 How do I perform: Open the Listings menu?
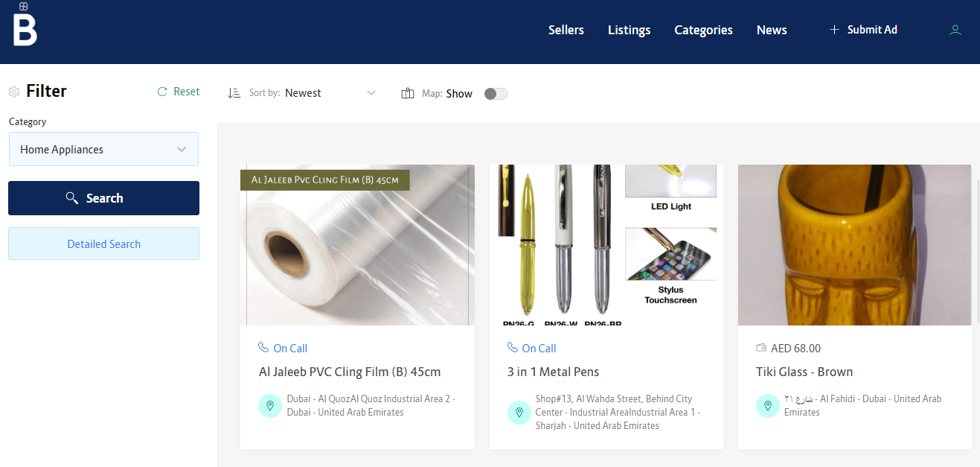tap(629, 30)
